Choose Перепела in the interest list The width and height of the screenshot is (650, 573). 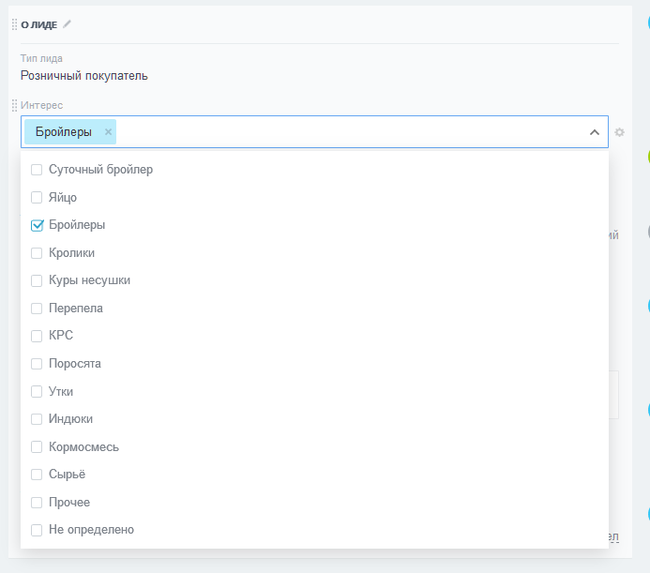(37, 308)
